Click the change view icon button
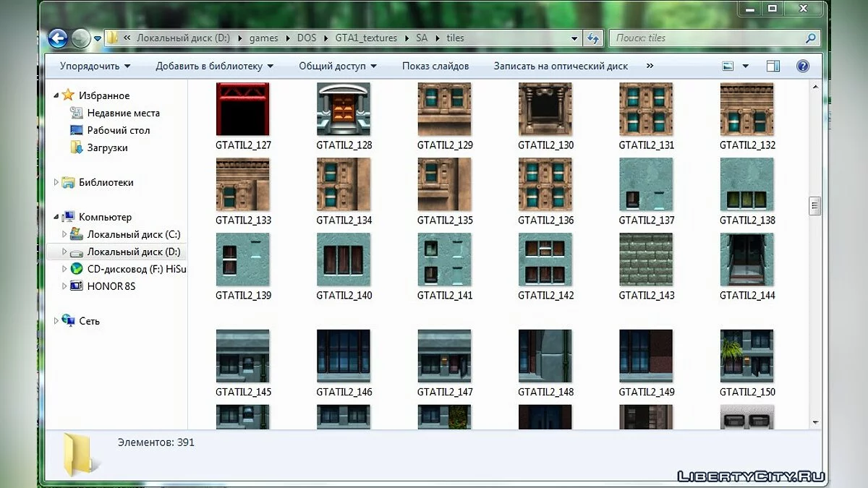The image size is (868, 488). [728, 66]
